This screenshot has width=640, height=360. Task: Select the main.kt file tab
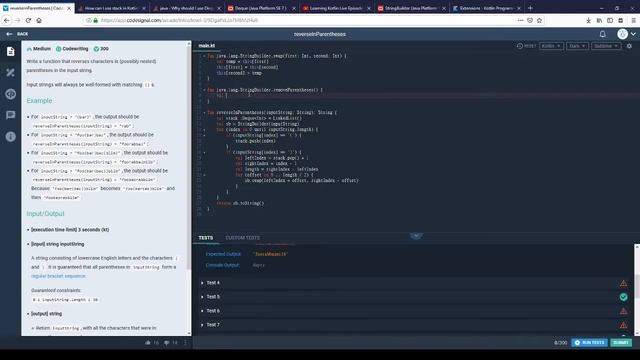207,46
